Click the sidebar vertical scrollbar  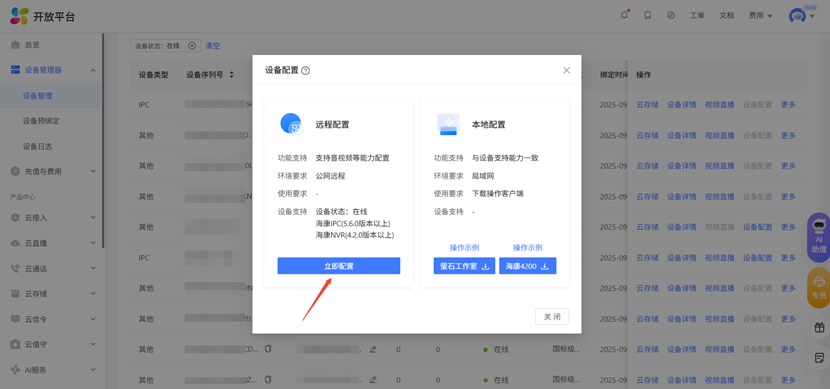point(103,140)
